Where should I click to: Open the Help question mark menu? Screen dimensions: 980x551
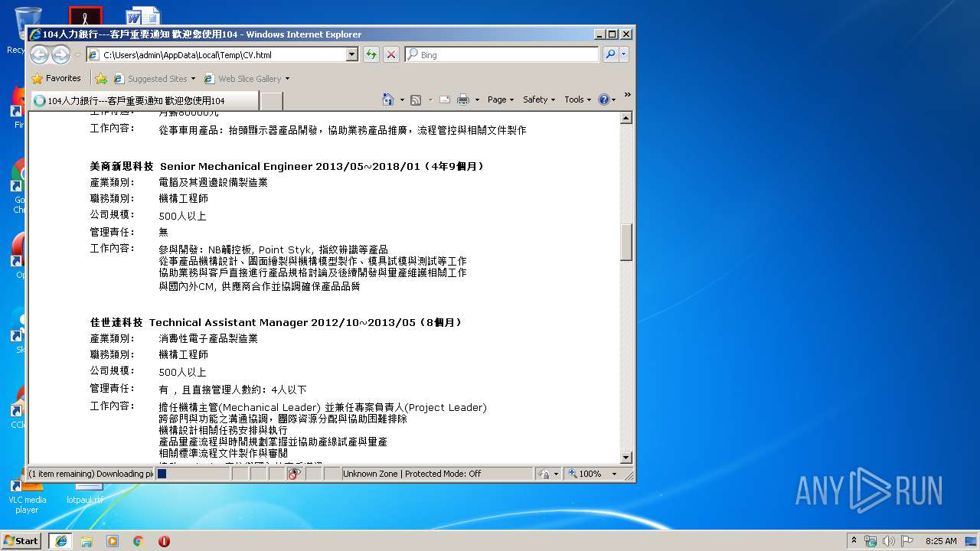point(606,99)
